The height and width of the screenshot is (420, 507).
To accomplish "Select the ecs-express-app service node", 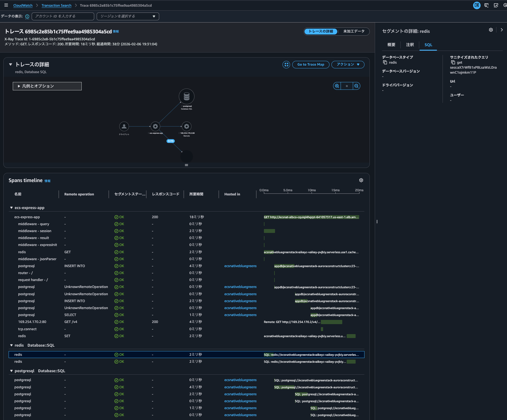I will [155, 126].
